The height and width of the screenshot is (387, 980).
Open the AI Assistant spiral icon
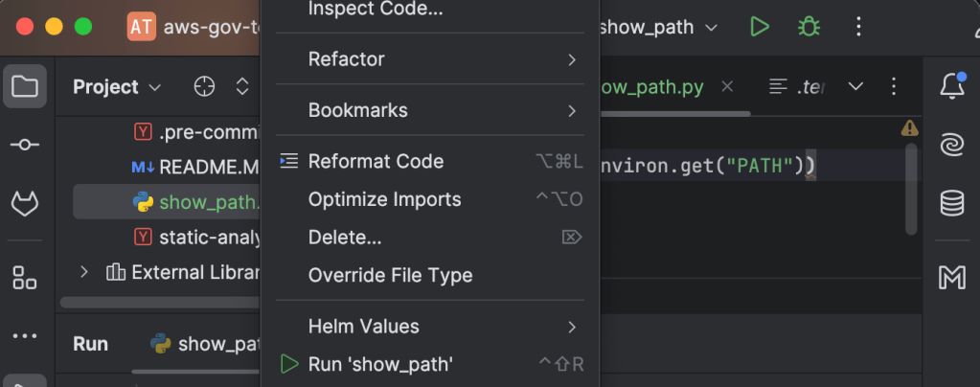[951, 145]
